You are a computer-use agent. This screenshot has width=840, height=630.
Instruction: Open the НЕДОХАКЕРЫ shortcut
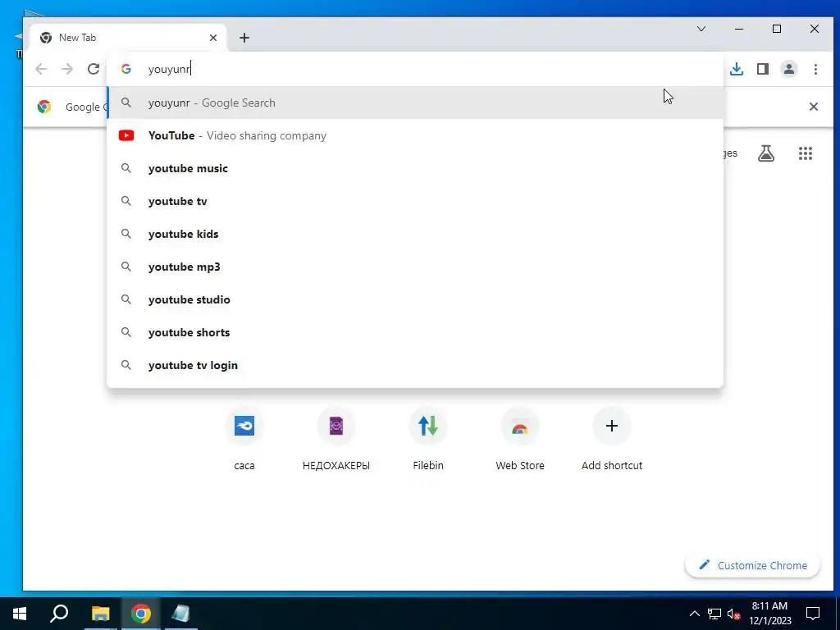tap(336, 440)
